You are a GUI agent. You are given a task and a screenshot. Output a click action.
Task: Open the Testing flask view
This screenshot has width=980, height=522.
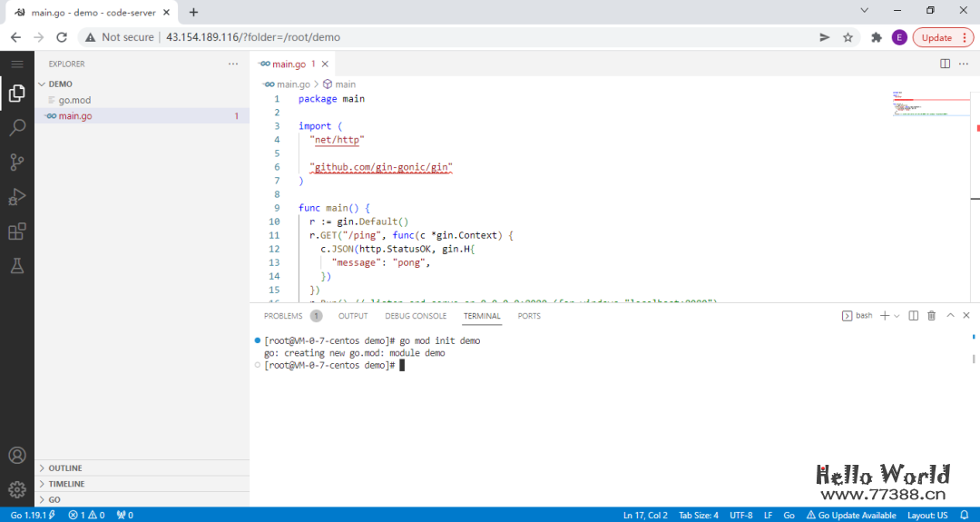click(17, 266)
